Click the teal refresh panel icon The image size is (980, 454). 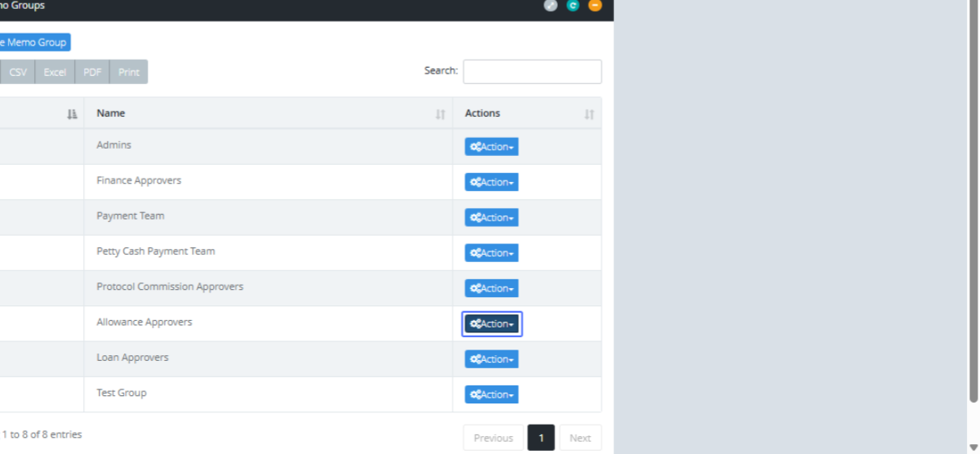pyautogui.click(x=573, y=6)
